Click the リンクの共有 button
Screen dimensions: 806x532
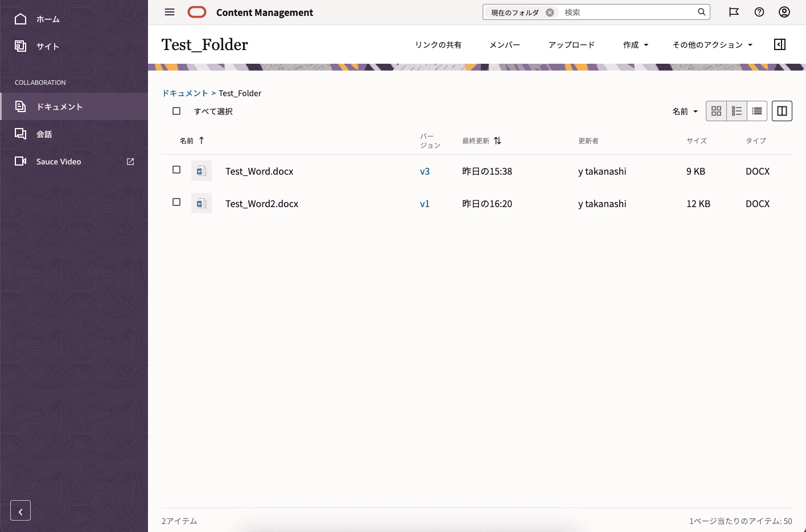pyautogui.click(x=438, y=44)
